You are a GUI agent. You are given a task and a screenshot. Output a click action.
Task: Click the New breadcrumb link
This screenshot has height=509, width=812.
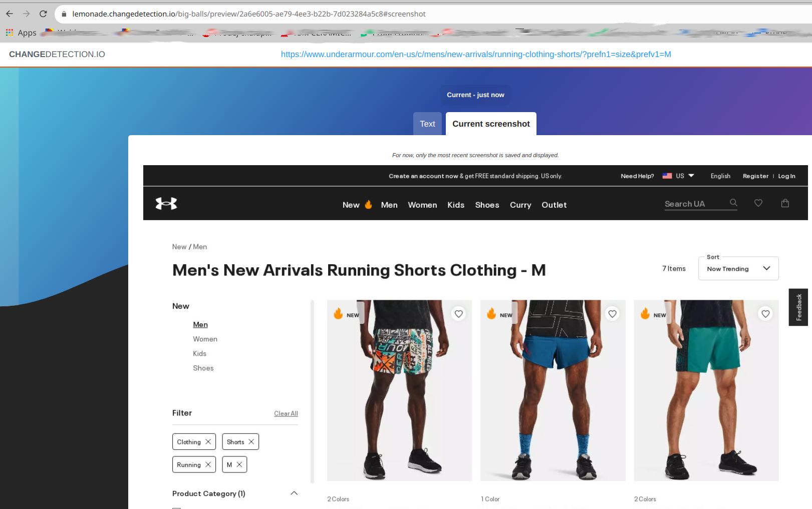(179, 247)
